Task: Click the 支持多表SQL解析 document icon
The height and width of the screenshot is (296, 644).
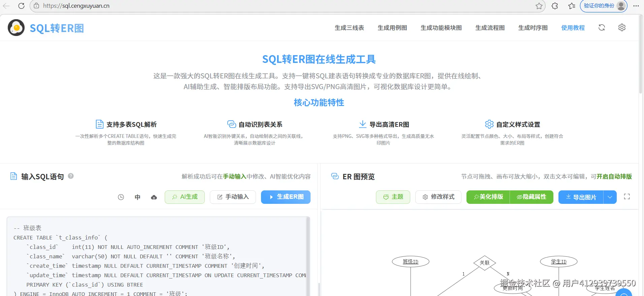Action: click(100, 124)
